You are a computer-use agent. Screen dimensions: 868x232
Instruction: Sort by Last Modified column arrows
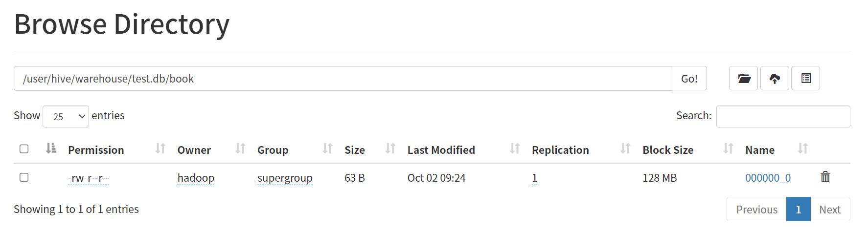click(x=514, y=148)
